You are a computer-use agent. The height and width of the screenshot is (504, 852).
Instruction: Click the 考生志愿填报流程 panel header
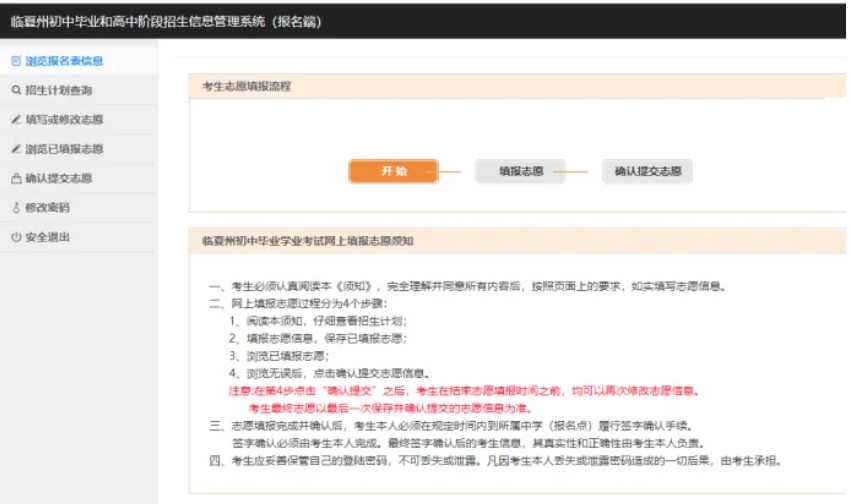click(246, 87)
